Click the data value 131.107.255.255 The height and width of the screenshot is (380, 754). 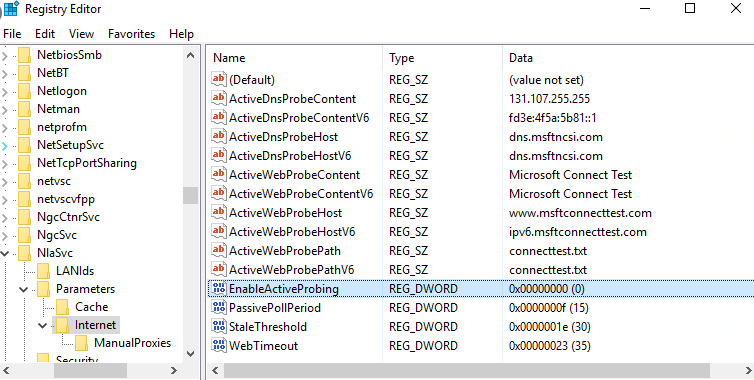point(549,99)
